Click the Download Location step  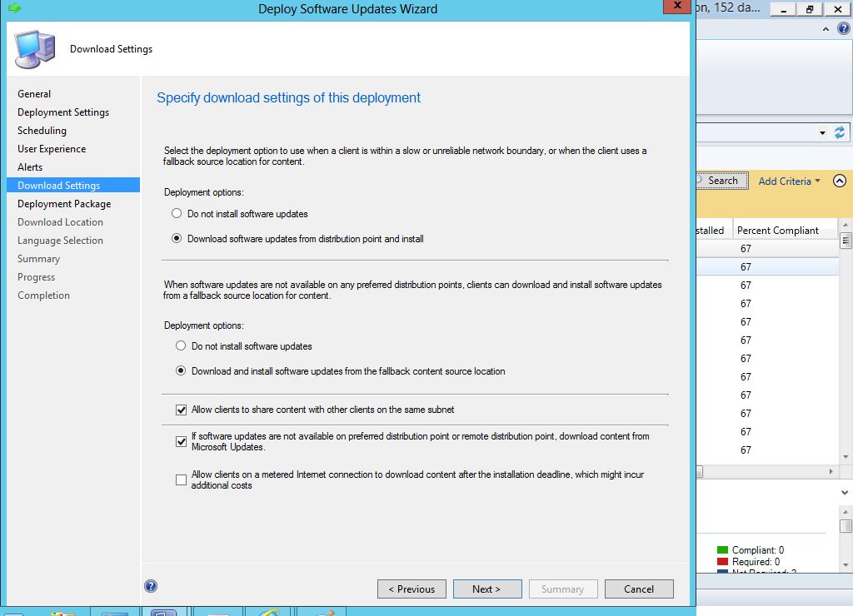coord(60,221)
